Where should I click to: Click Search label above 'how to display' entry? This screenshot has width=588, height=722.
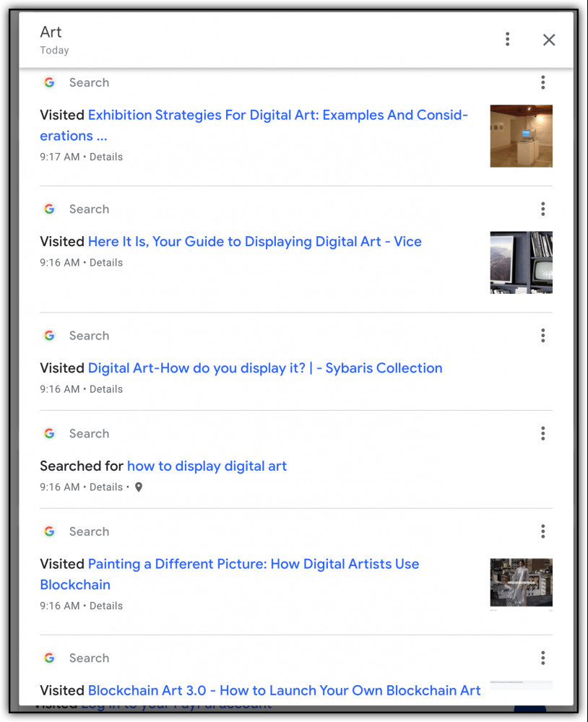[89, 433]
